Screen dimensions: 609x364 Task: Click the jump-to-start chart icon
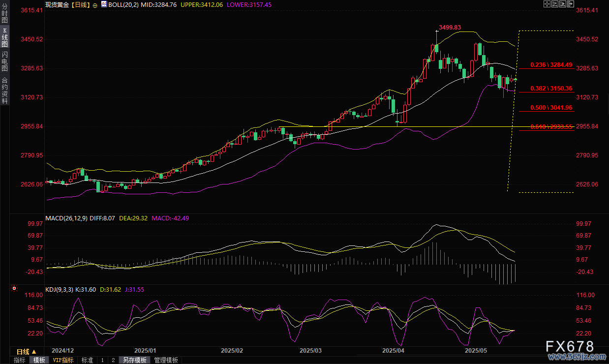555,4
